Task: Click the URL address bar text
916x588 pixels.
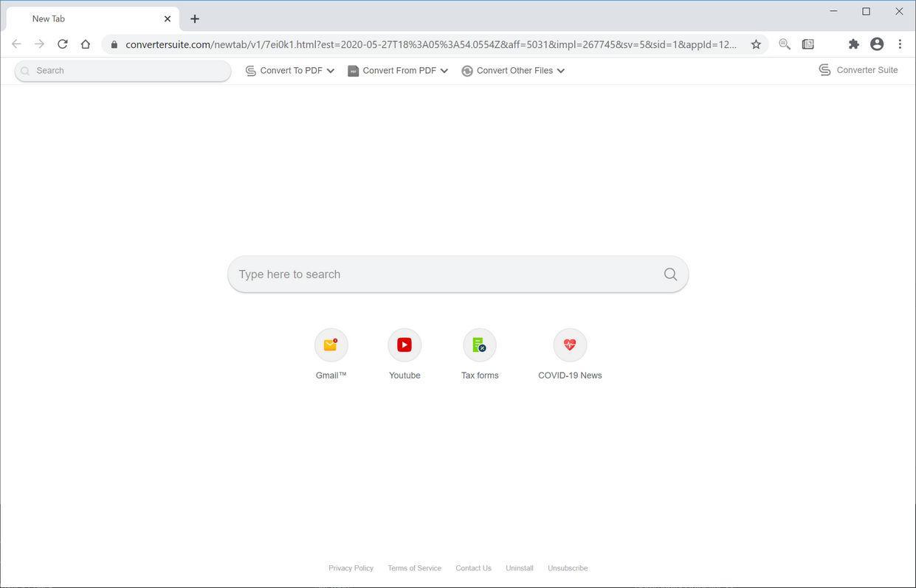Action: point(431,44)
